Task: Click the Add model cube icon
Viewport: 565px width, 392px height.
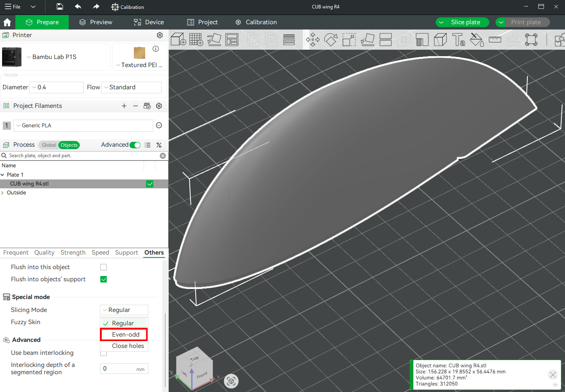Action: [178, 40]
